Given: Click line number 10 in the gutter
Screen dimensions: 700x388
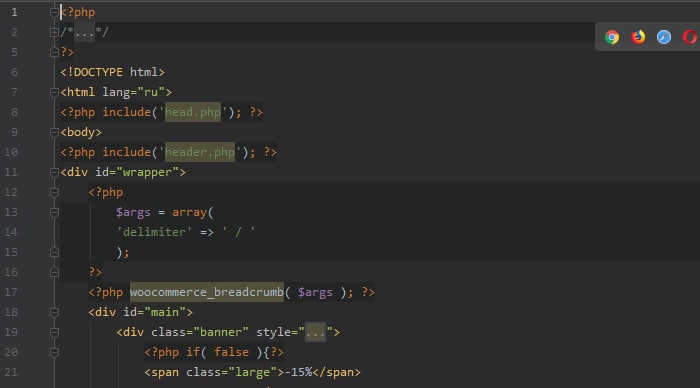Looking at the screenshot, I should tap(11, 152).
